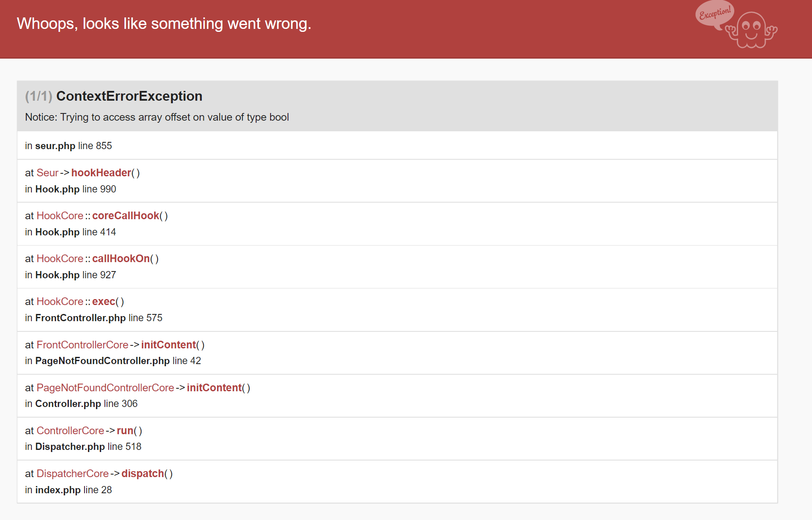Click the dispatch method name
812x520 pixels.
[143, 474]
